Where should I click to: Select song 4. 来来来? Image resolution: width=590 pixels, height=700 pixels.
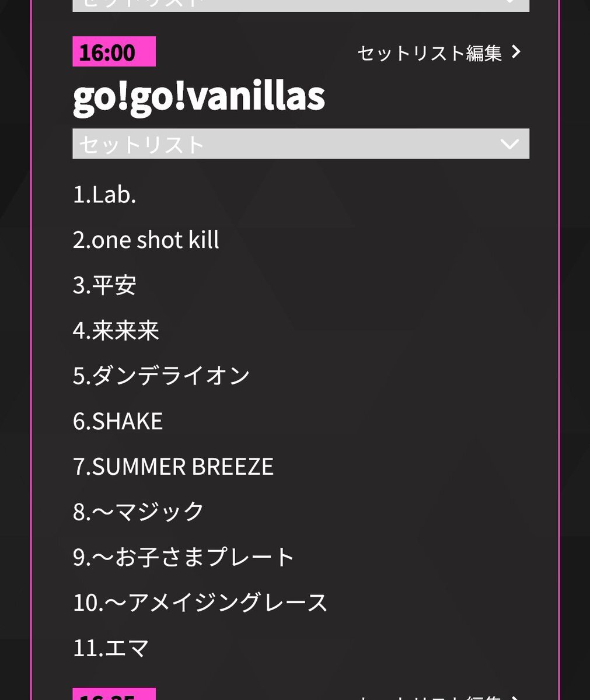[116, 331]
